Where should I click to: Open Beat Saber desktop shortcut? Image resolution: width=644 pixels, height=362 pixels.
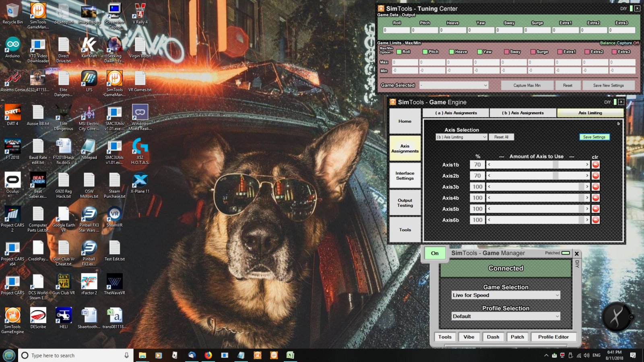[x=38, y=185]
